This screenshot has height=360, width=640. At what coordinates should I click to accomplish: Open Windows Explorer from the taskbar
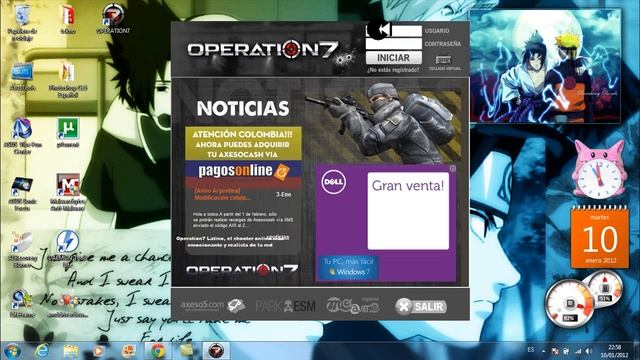click(71, 351)
